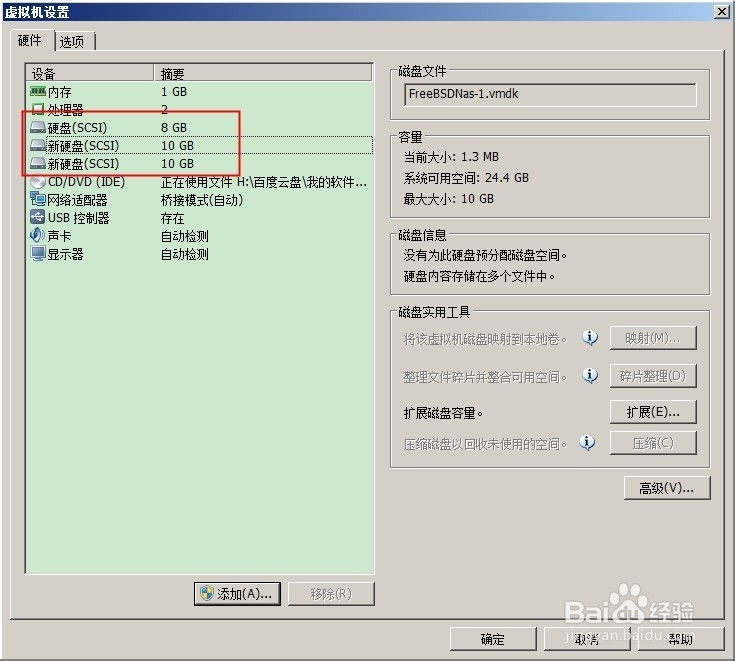Click the FreeBSDNas-1.vmdk disk file field
The height and width of the screenshot is (661, 735).
[550, 95]
